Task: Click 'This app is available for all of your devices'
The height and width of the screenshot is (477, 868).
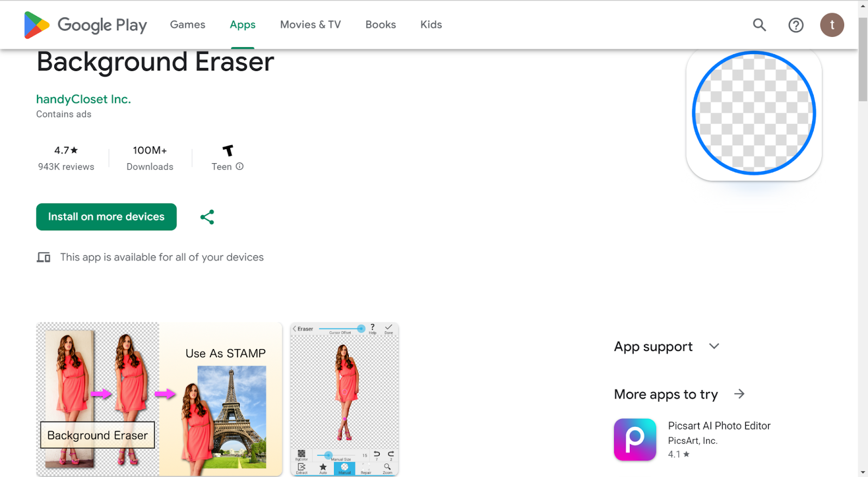Action: tap(162, 257)
